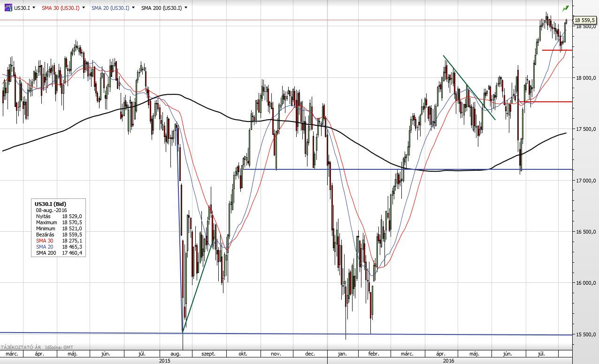Select the descending green trendline from April 2016
The width and height of the screenshot is (599, 364).
469,88
